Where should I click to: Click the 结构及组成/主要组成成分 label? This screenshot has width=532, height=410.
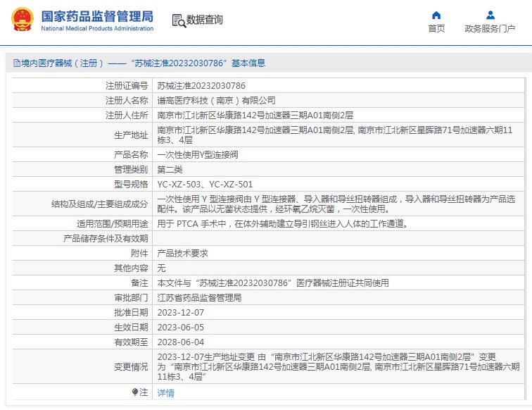[100, 204]
